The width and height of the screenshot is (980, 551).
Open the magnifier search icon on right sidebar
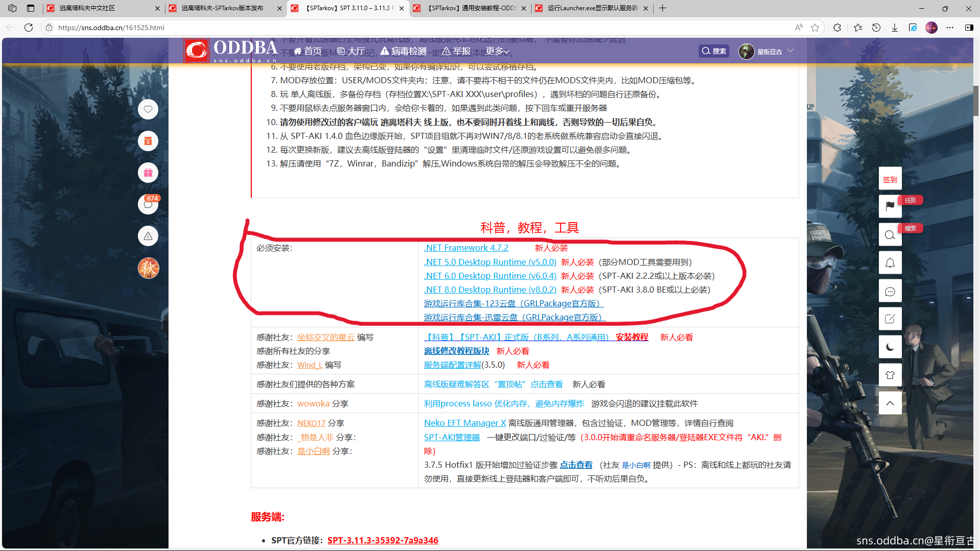(890, 234)
